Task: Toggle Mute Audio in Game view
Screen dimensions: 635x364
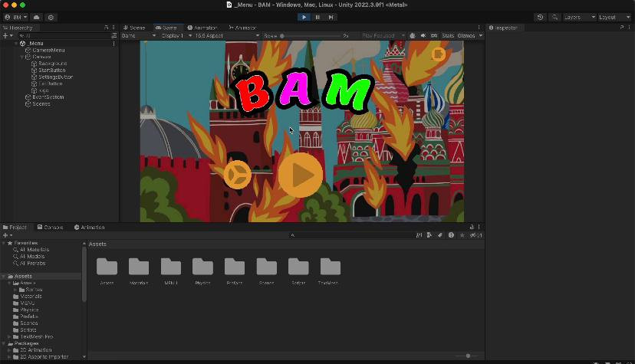Action: point(423,35)
